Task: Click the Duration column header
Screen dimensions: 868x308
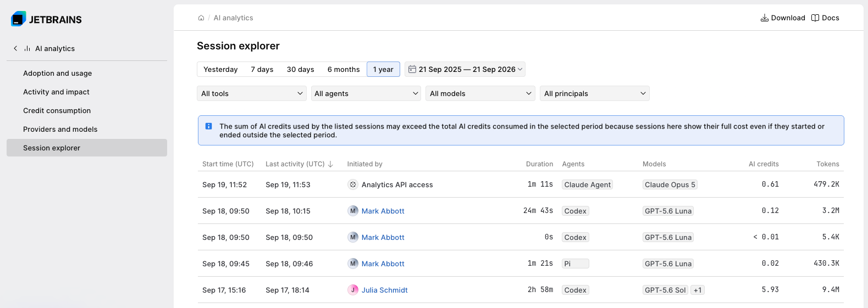Action: coord(539,164)
